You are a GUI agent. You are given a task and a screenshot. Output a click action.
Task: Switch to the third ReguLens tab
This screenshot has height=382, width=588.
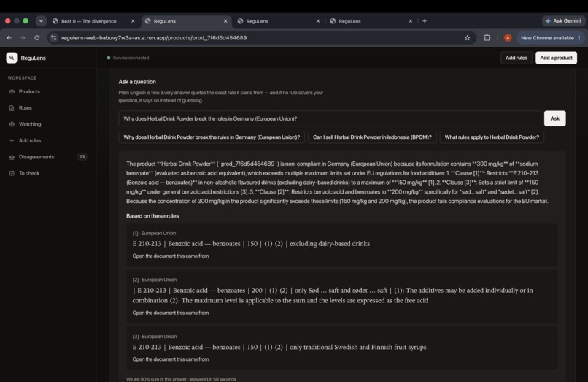[x=258, y=21]
